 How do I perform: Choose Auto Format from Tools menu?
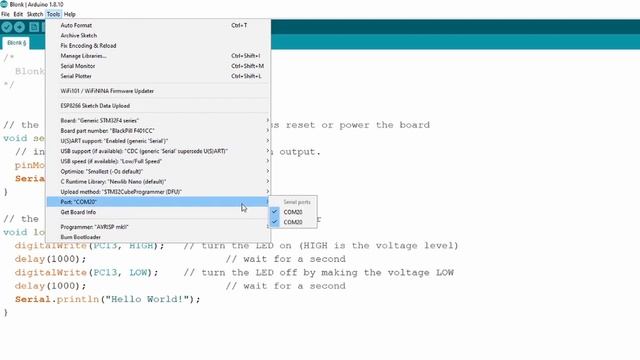point(158,25)
